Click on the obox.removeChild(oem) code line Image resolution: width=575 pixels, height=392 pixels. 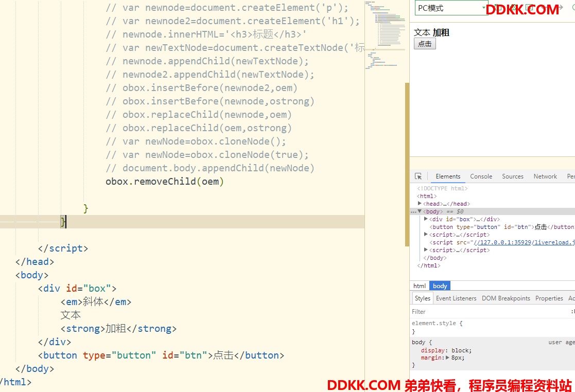click(x=165, y=182)
